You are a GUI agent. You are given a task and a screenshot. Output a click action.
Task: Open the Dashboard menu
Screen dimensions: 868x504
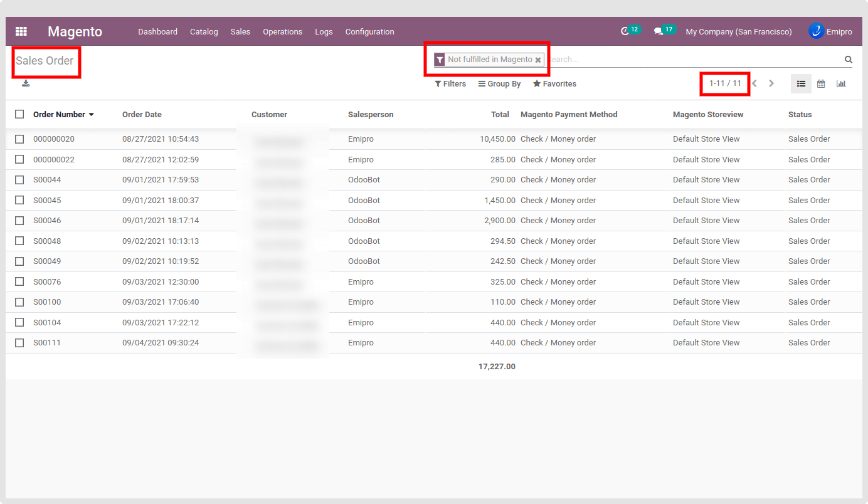point(157,31)
